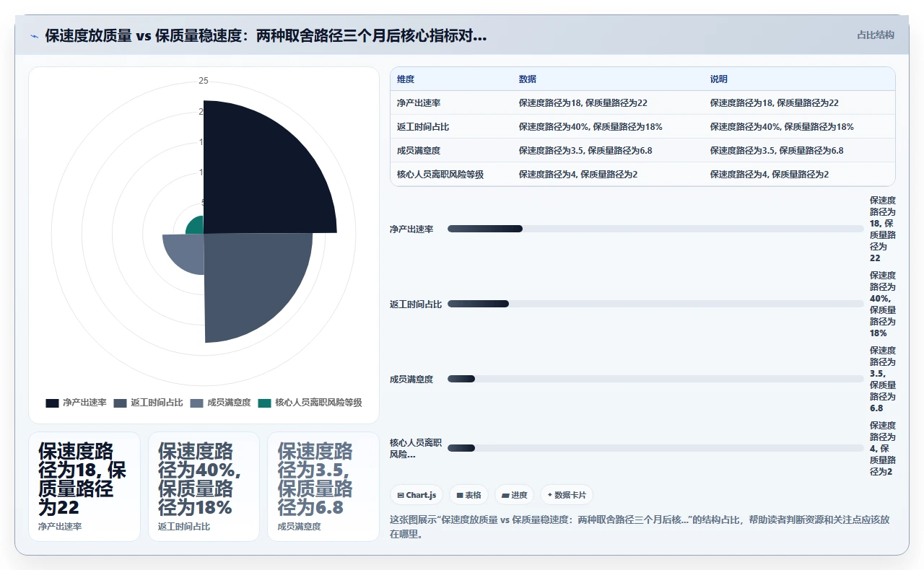Image resolution: width=924 pixels, height=570 pixels.
Task: Select the 数据卡片 chip
Action: click(x=567, y=495)
